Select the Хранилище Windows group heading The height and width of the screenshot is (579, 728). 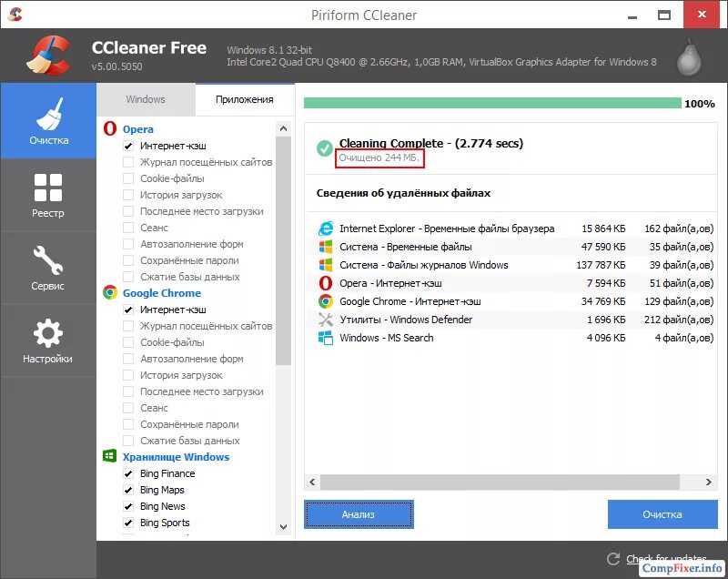(x=176, y=457)
